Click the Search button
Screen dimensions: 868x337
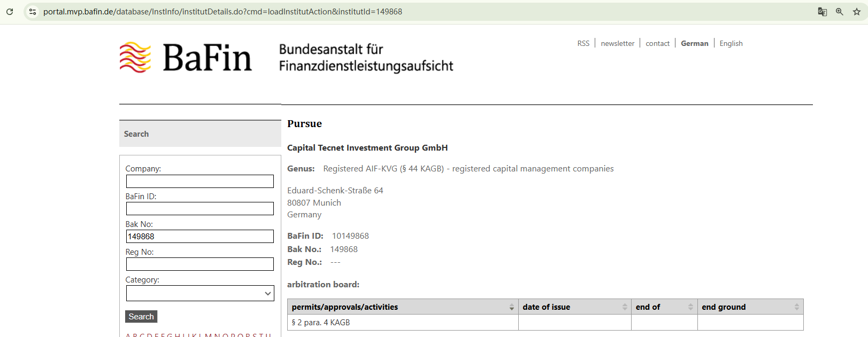pos(141,317)
